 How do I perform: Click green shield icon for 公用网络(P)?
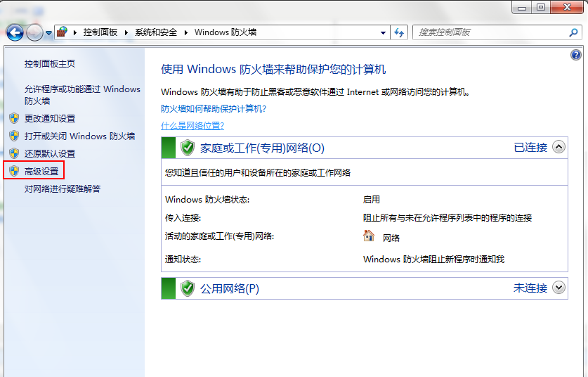tap(188, 288)
